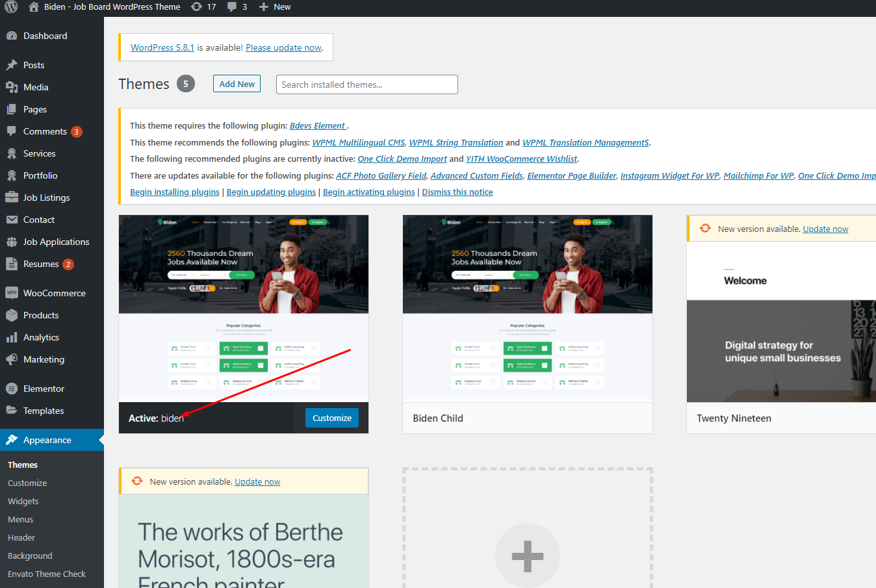Open the WPML String Translation link
The width and height of the screenshot is (876, 588).
pos(456,142)
